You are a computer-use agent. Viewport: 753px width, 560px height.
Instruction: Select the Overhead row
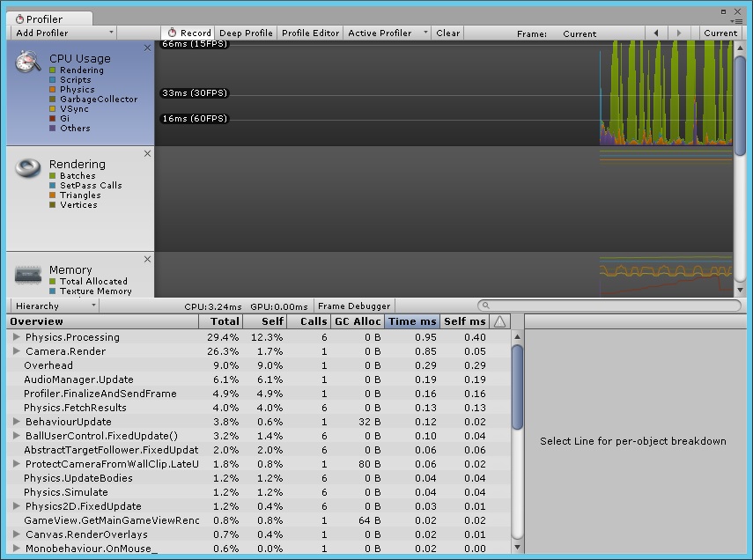pyautogui.click(x=259, y=365)
